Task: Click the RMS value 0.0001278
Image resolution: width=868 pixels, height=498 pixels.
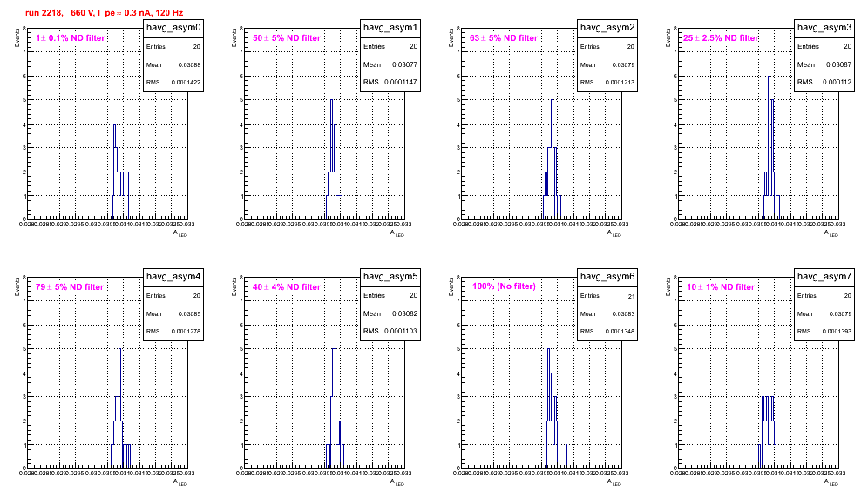Action: [186, 332]
